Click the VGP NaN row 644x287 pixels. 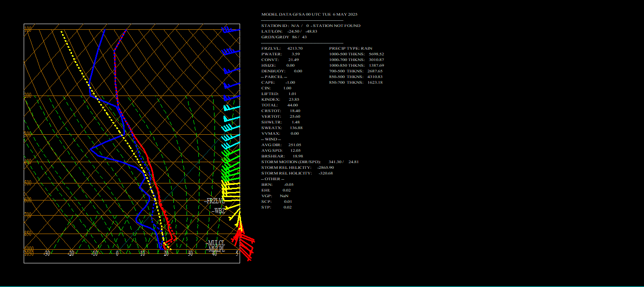click(x=275, y=196)
